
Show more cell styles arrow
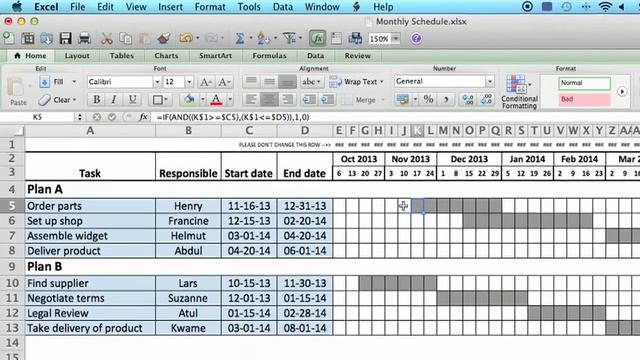622,91
